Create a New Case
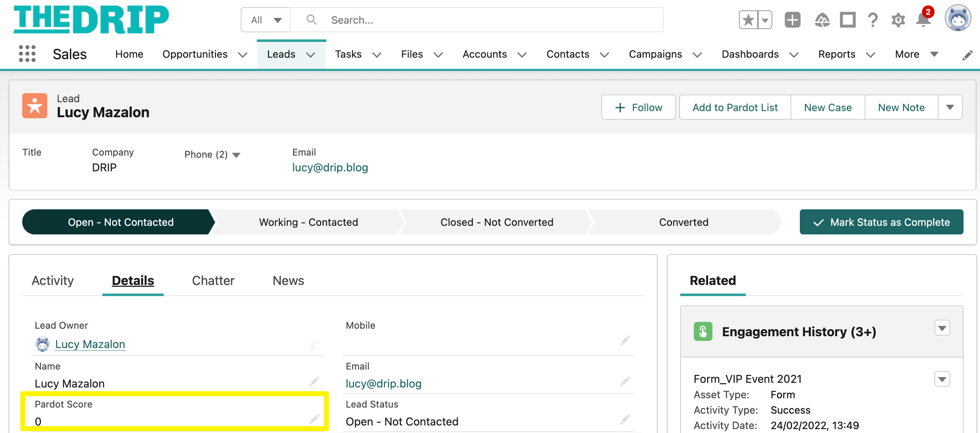The height and width of the screenshot is (433, 980). [x=827, y=107]
